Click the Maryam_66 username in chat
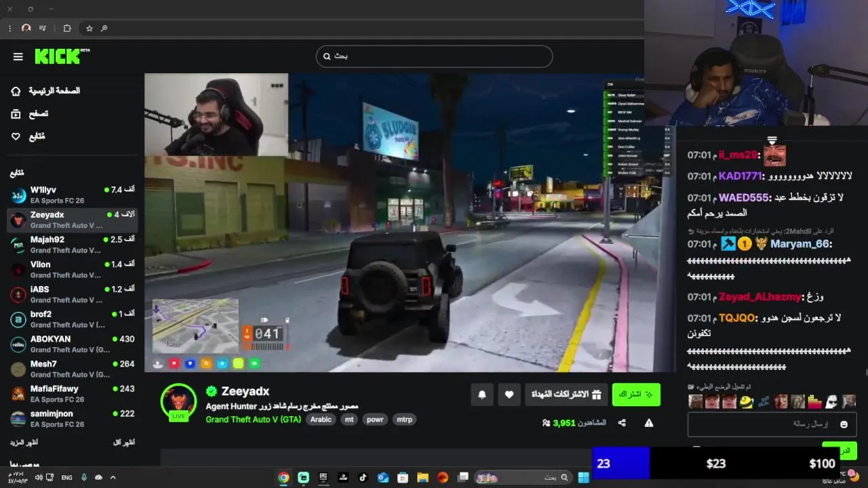 coord(801,244)
